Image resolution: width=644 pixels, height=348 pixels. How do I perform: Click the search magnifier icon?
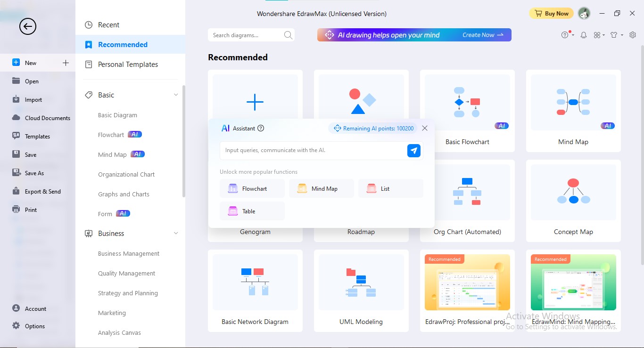(x=288, y=35)
